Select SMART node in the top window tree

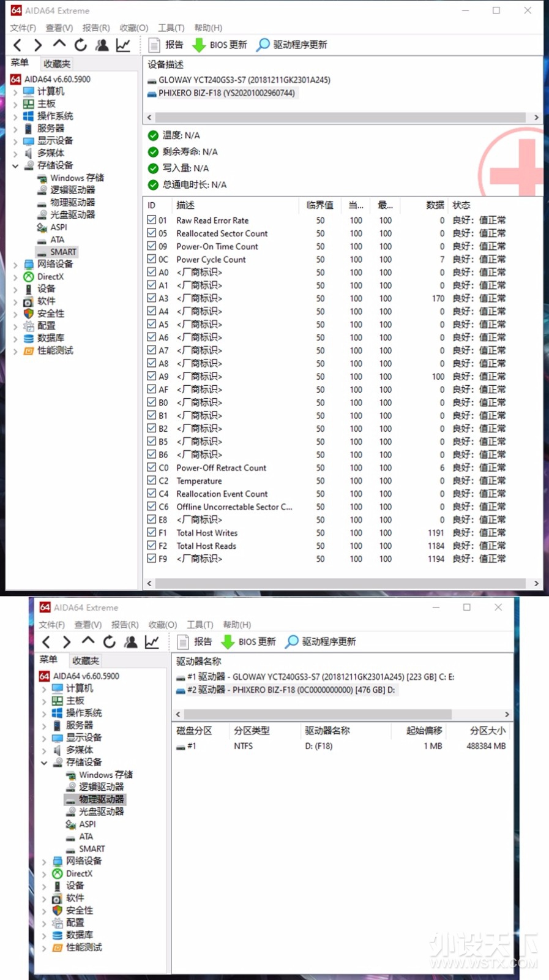63,252
